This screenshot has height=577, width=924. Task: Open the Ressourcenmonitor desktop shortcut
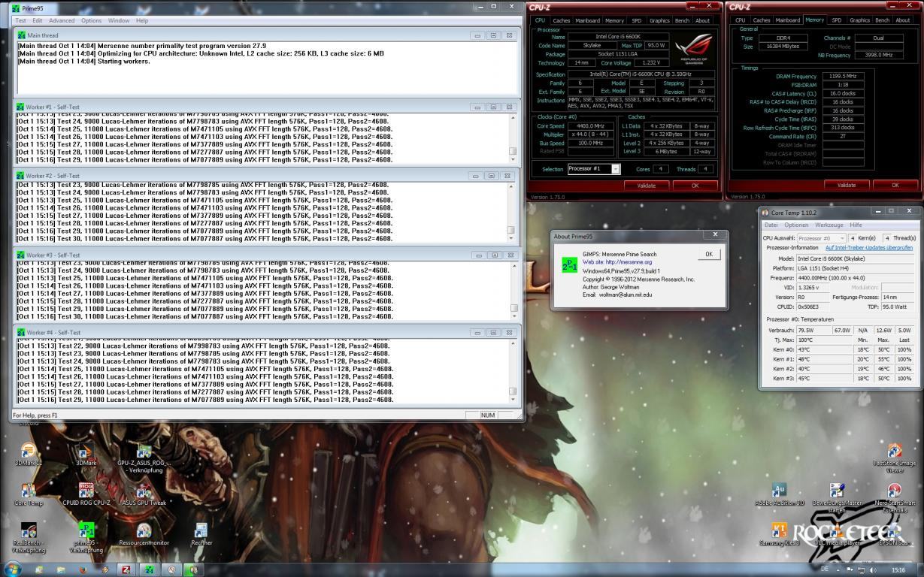coord(144,533)
